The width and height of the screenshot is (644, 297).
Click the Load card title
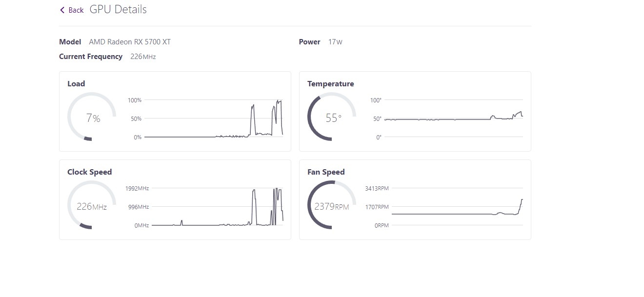[x=76, y=84]
